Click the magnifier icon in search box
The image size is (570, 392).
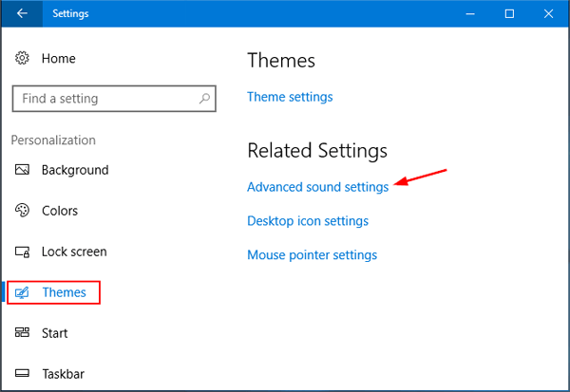(201, 98)
